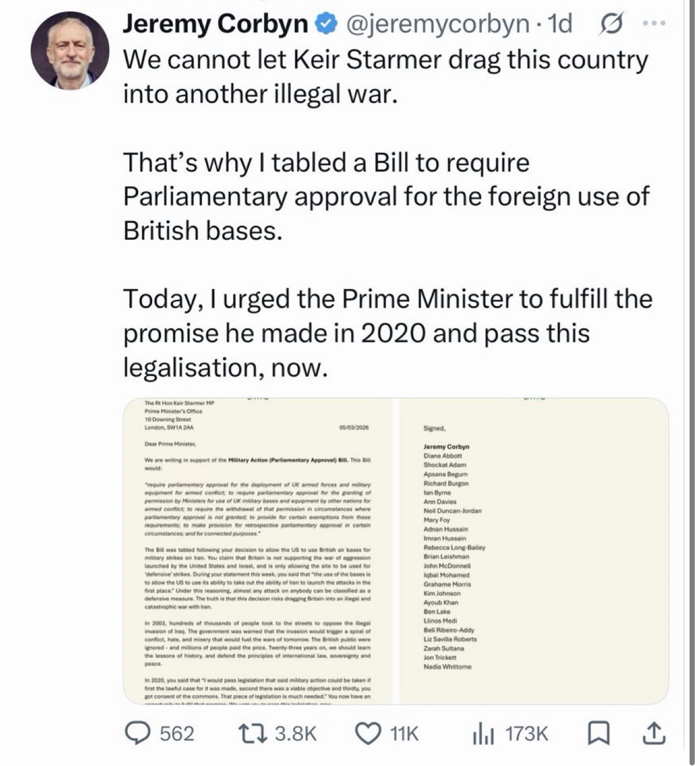Click the 173K views count
This screenshot has width=700, height=766.
click(x=526, y=734)
